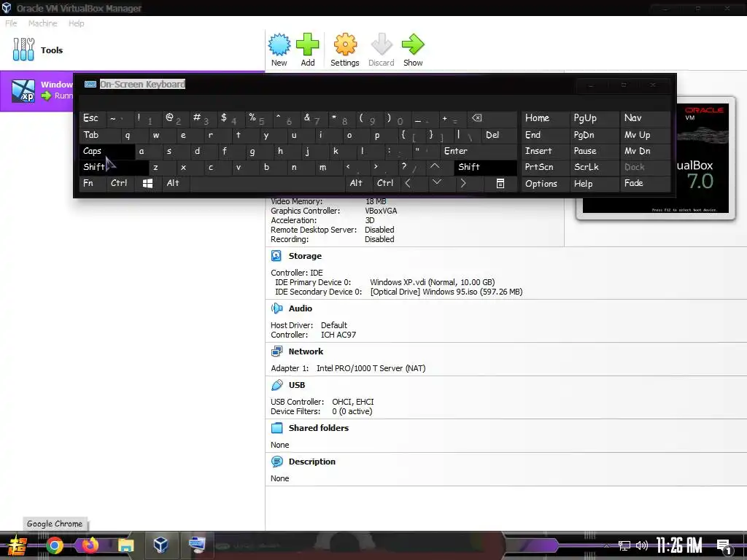Click the clock showing 11:26 AM
747x560 pixels.
point(679,545)
